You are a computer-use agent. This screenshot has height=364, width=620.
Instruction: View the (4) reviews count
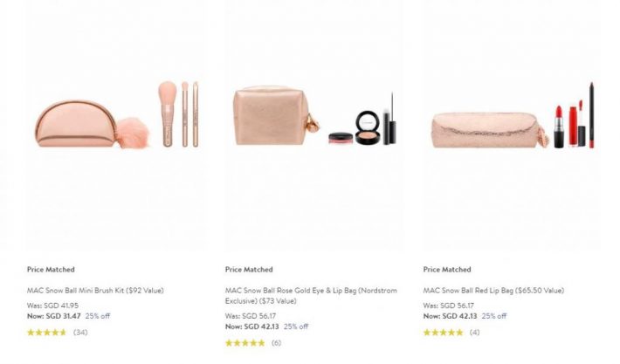(474, 333)
